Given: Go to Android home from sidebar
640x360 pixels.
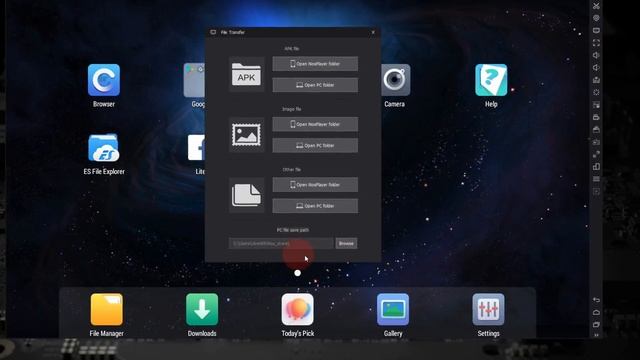Looking at the screenshot, I should tap(596, 312).
